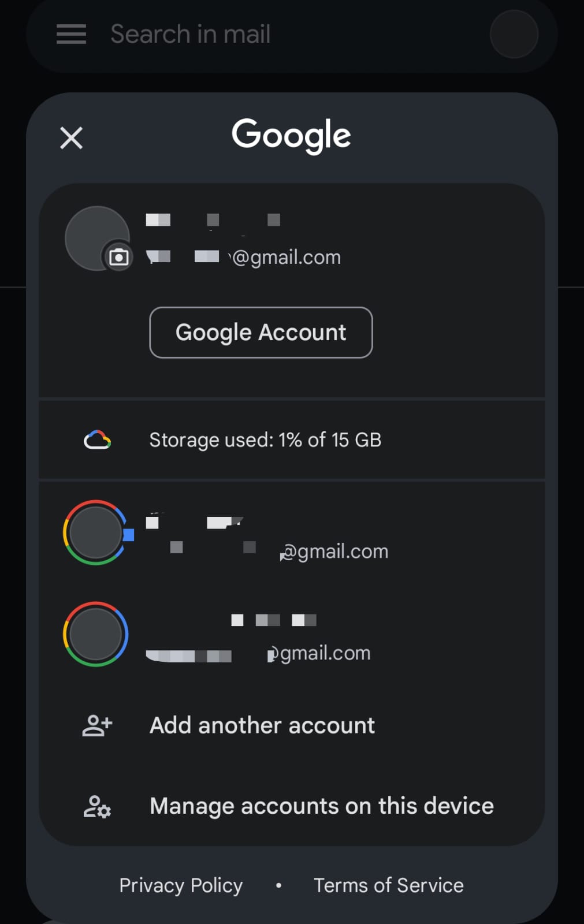Click the manage accounts gear-person icon
Image resolution: width=584 pixels, height=924 pixels.
97,806
